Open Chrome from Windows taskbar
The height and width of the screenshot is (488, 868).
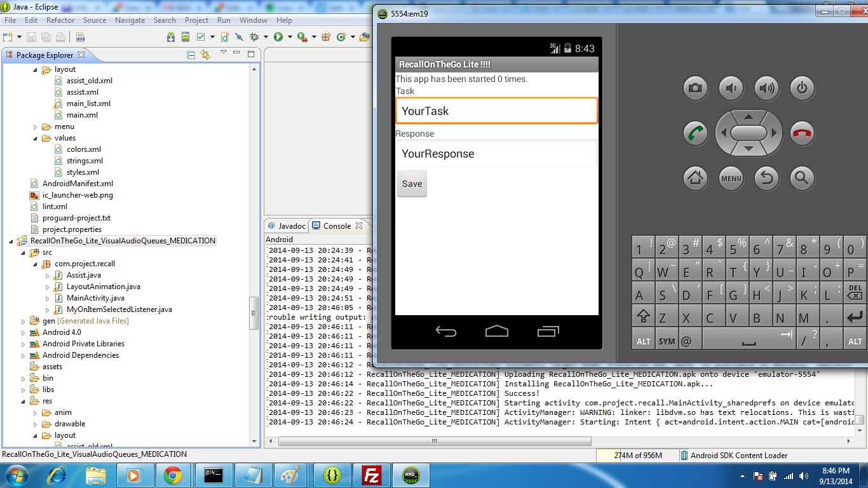(x=173, y=475)
